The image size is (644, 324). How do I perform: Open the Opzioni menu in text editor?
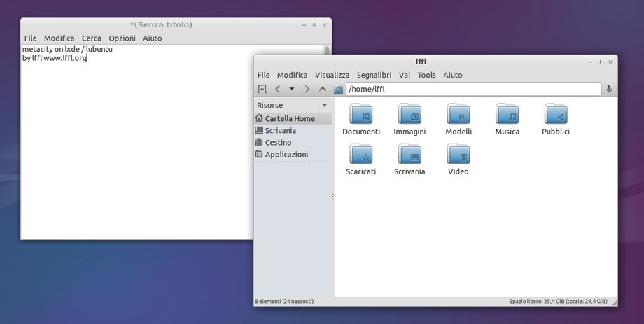point(122,38)
